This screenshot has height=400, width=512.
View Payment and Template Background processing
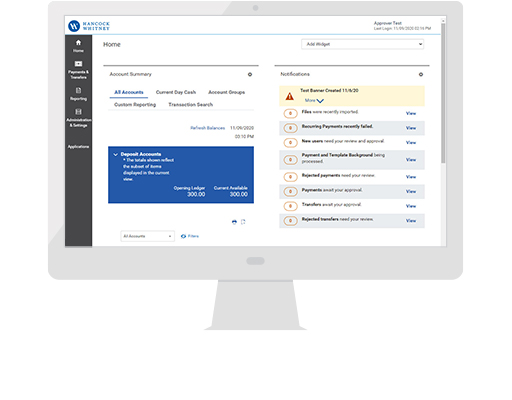tap(411, 160)
